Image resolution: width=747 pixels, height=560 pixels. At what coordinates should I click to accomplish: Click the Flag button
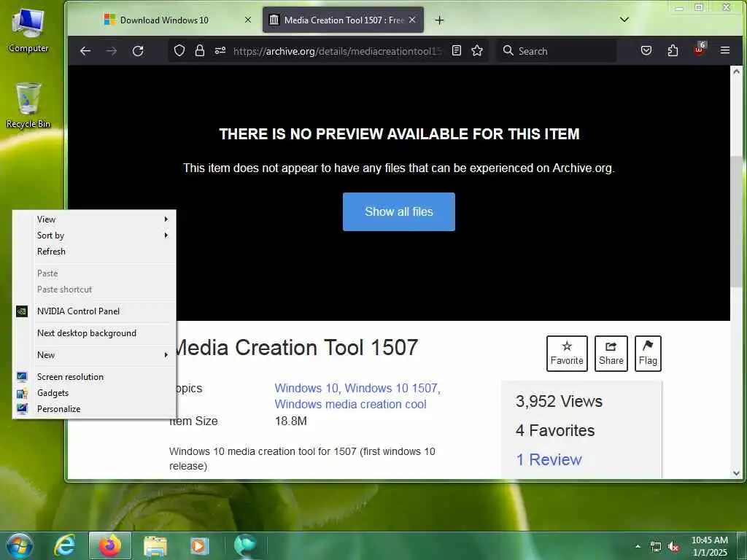[x=648, y=354]
